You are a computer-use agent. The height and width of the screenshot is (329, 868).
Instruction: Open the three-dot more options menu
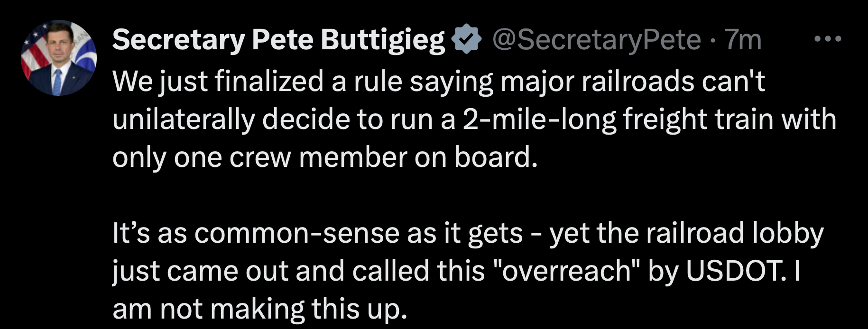pyautogui.click(x=827, y=39)
